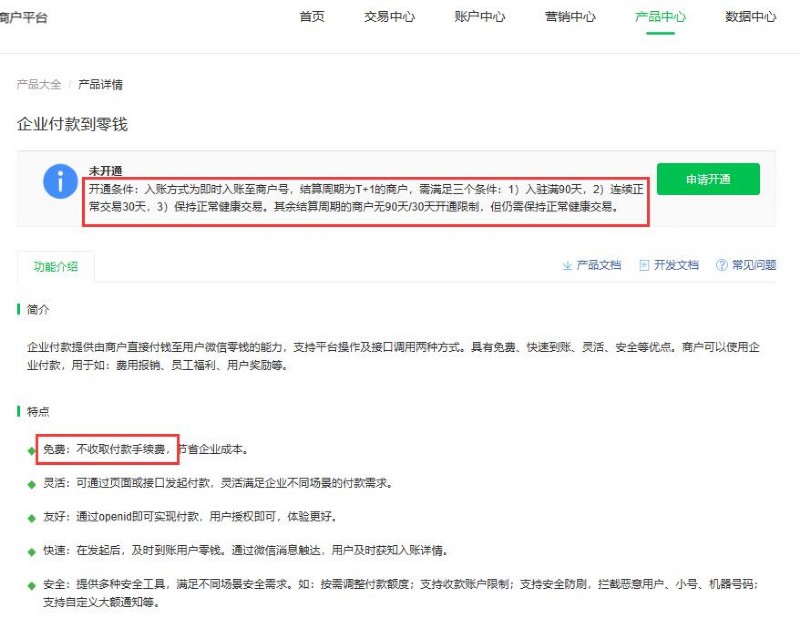Click the green diamond bullet before 友好
The height and width of the screenshot is (618, 800).
click(31, 517)
